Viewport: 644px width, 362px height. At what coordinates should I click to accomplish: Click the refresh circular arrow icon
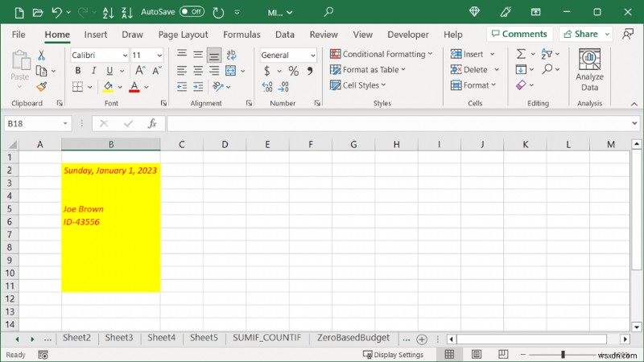click(x=218, y=12)
